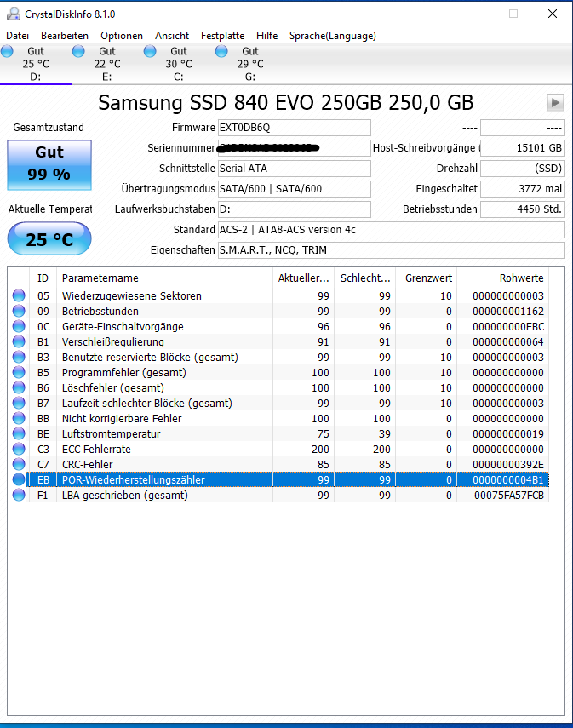Image resolution: width=573 pixels, height=728 pixels.
Task: Click status orb for POR-Wiederherstellungszähler row
Action: point(19,479)
